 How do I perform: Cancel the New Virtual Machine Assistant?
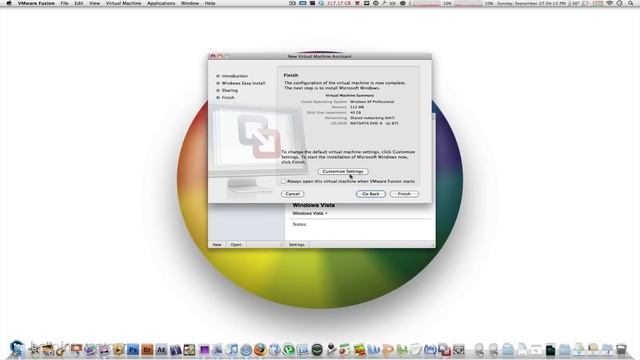point(292,194)
